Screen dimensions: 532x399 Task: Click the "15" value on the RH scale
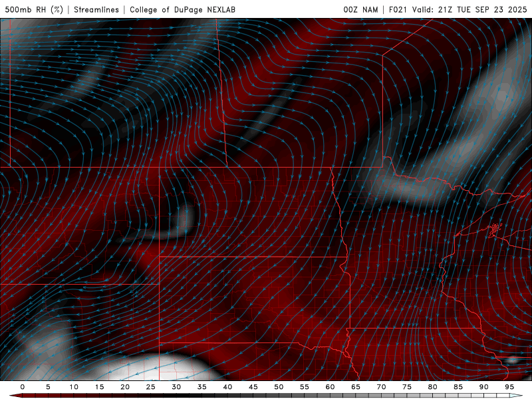[x=99, y=387]
